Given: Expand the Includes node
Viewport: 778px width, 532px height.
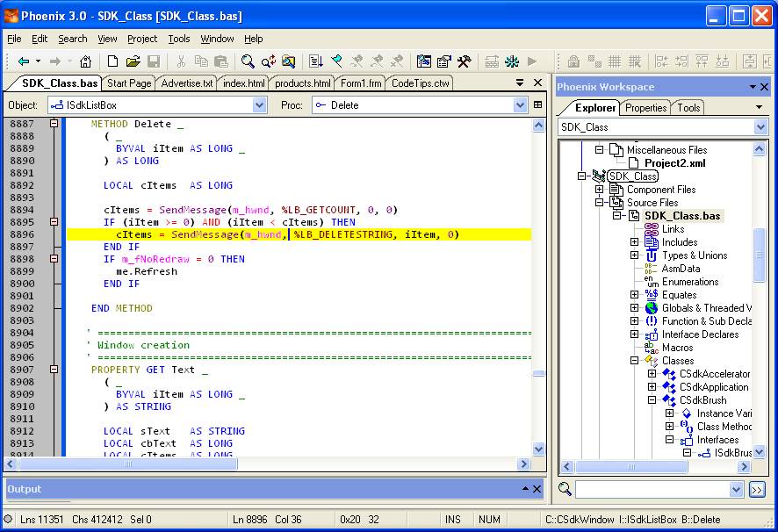Looking at the screenshot, I should (634, 241).
